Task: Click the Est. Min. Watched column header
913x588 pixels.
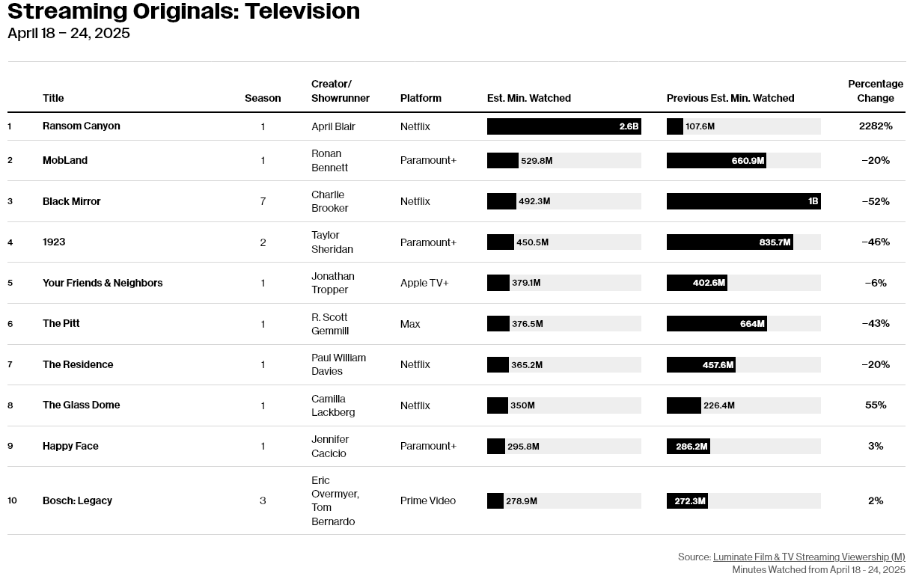Action: click(x=529, y=98)
